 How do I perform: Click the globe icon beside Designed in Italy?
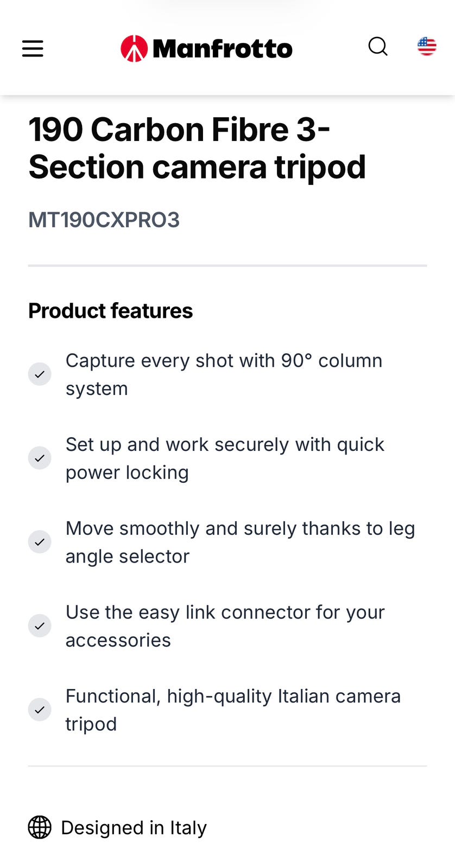point(40,827)
